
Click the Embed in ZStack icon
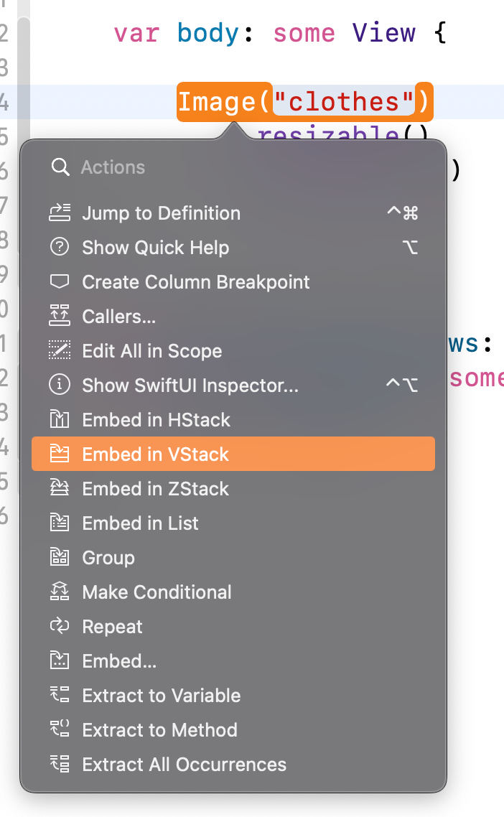click(60, 488)
